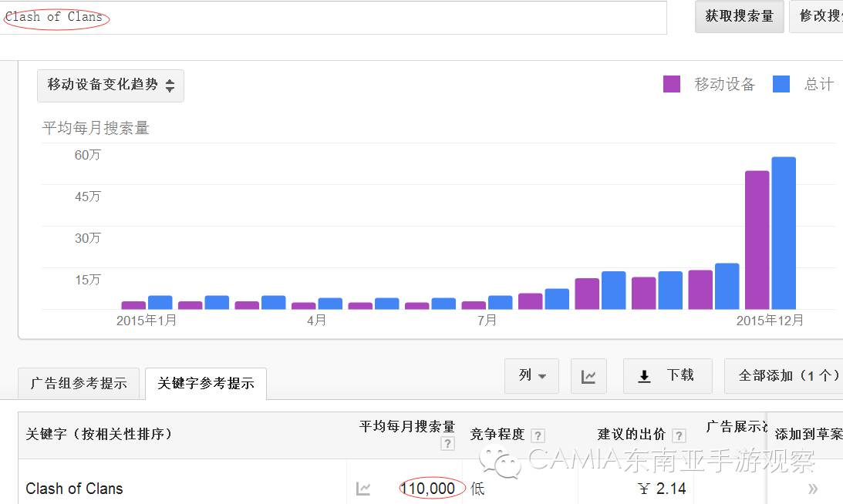
Task: Click the Clash of Clans keyword in the table
Action: pos(74,489)
